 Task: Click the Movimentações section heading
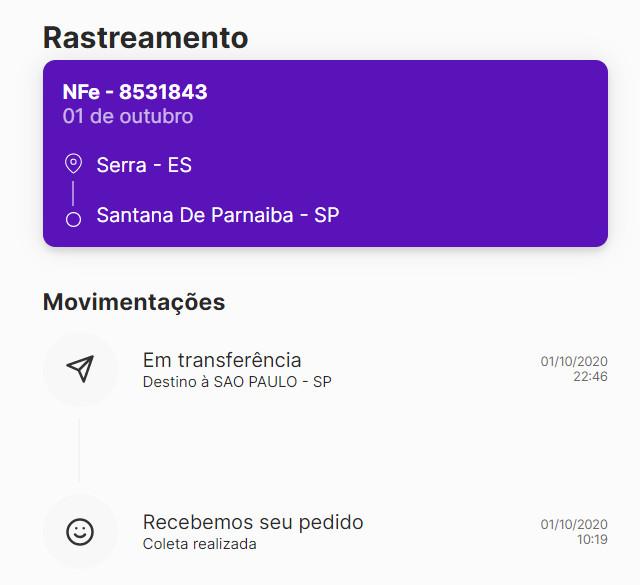click(134, 302)
